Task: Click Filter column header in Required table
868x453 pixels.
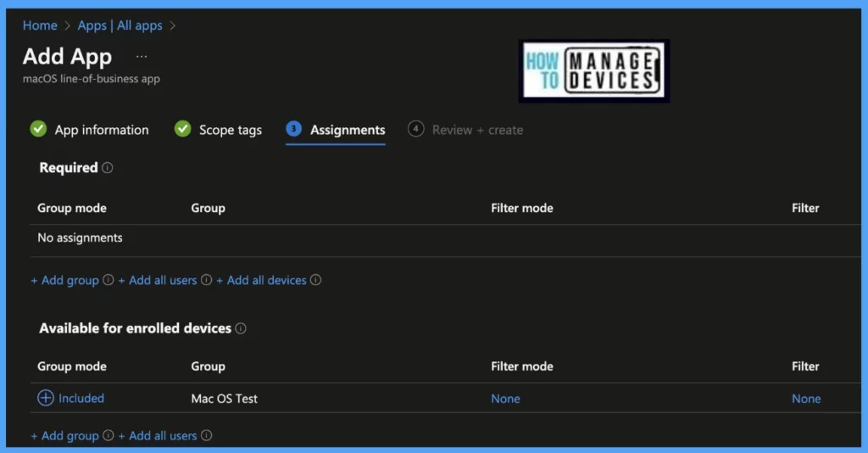Action: pyautogui.click(x=805, y=208)
